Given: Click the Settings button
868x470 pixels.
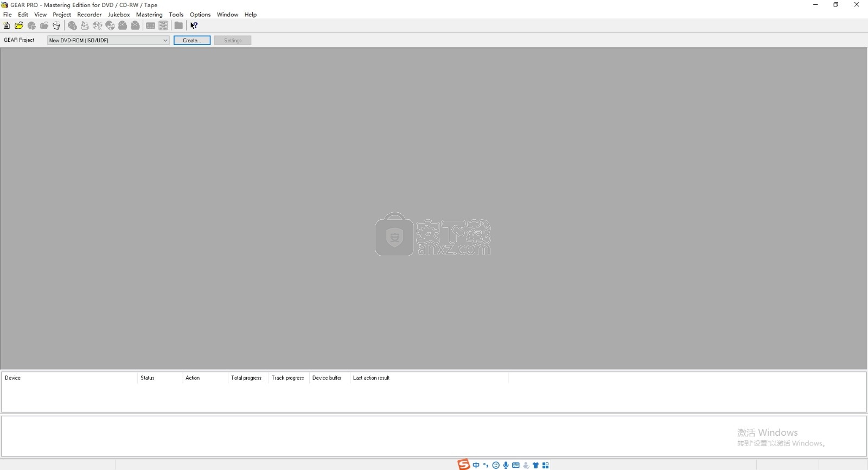Looking at the screenshot, I should tap(233, 40).
